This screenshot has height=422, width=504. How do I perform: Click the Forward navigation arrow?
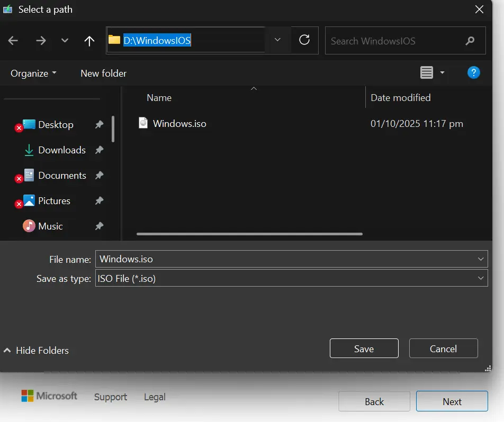41,41
